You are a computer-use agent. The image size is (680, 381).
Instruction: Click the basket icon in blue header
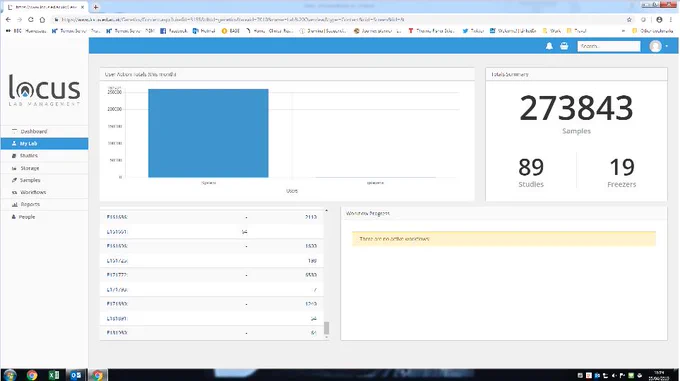tap(564, 46)
